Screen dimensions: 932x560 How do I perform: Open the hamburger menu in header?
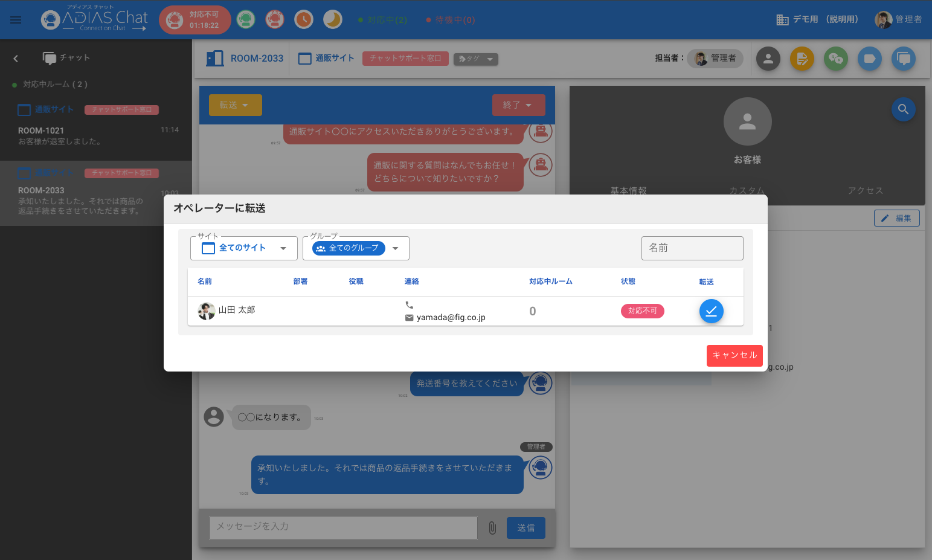[16, 20]
